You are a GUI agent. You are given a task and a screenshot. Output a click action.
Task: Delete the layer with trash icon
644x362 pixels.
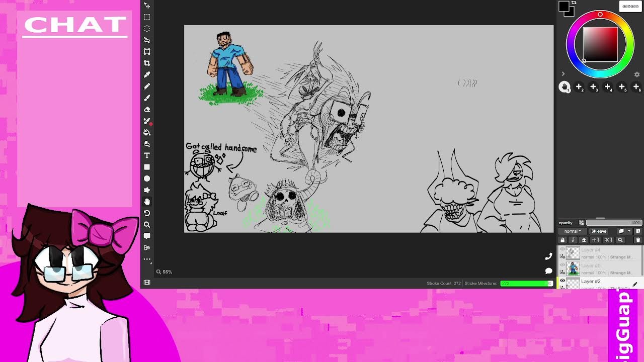click(638, 240)
